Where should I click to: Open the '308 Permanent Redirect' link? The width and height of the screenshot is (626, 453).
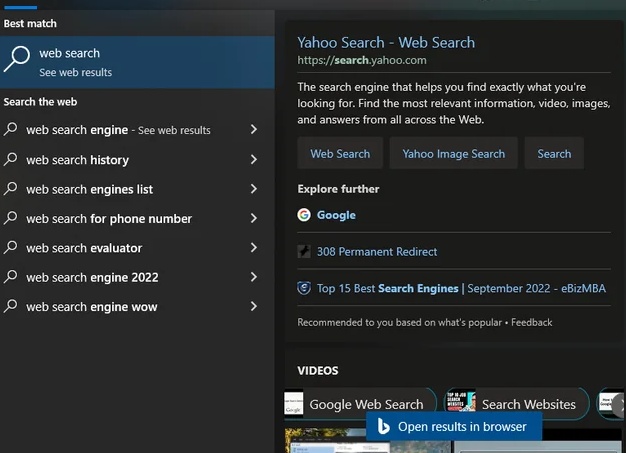(377, 252)
